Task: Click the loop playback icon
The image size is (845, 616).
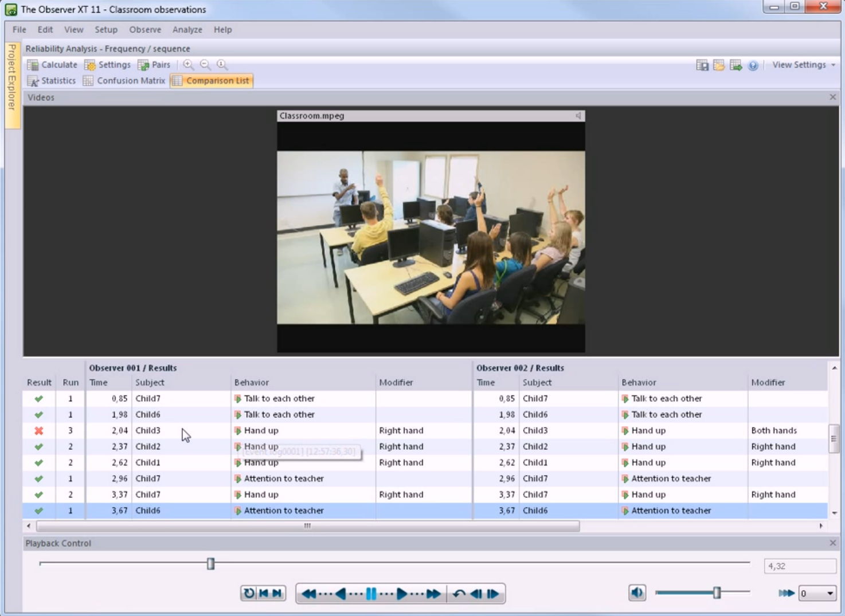Action: pyautogui.click(x=249, y=593)
